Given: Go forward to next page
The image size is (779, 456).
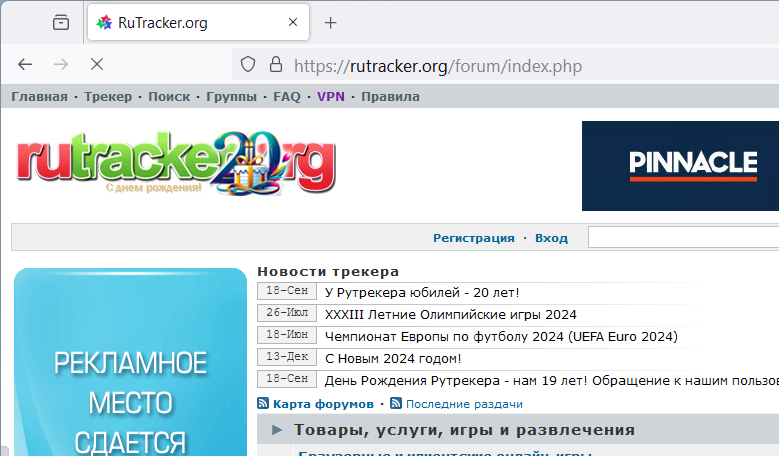Looking at the screenshot, I should click(x=61, y=64).
